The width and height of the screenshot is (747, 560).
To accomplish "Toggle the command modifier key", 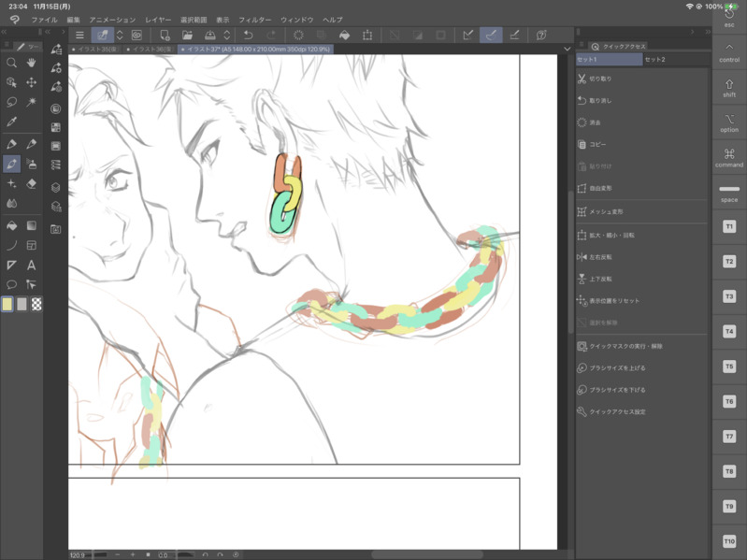I will coord(729,158).
